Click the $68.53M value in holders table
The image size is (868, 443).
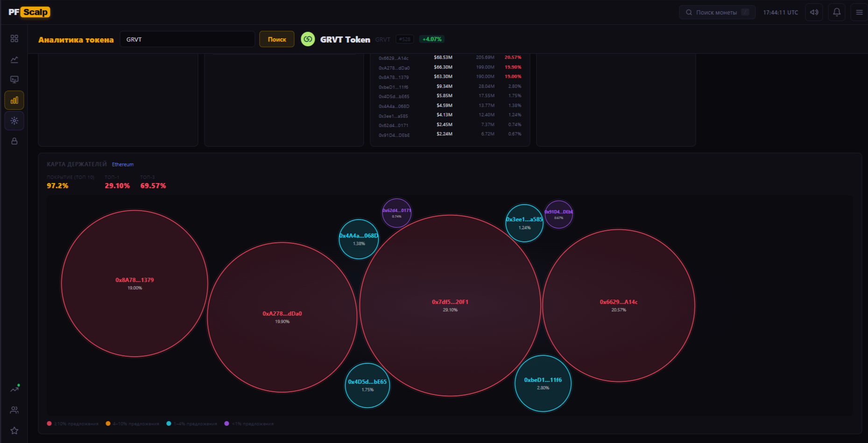coord(443,57)
